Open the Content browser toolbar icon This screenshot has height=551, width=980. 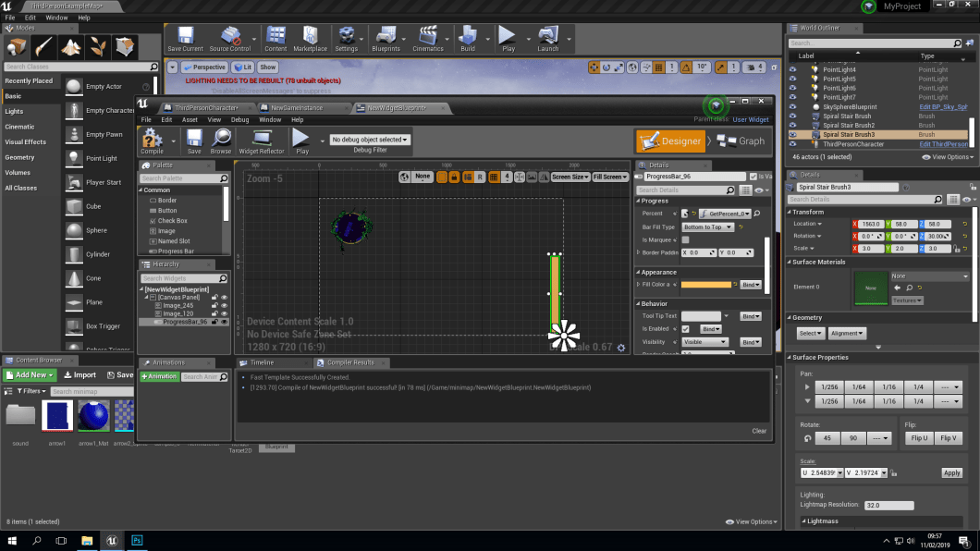coord(276,39)
